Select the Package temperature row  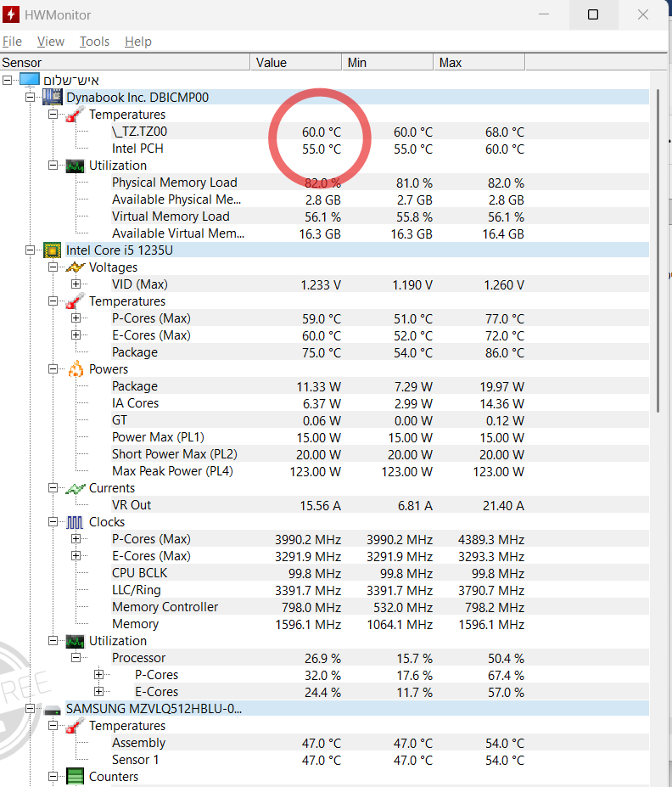point(135,352)
